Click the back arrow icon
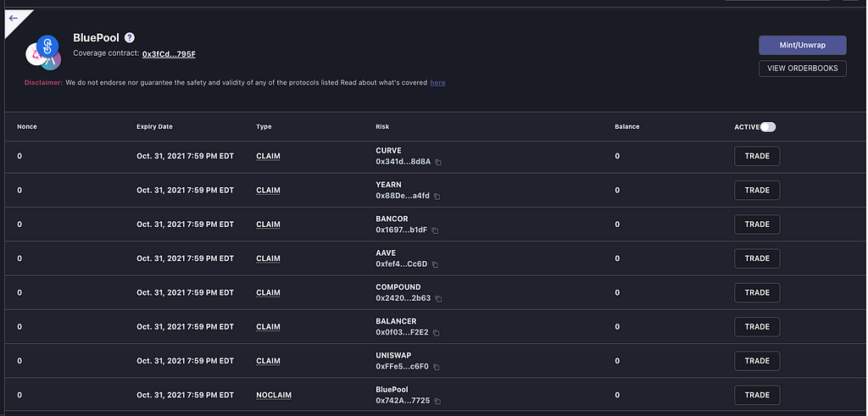The height and width of the screenshot is (416, 868). coord(13,18)
